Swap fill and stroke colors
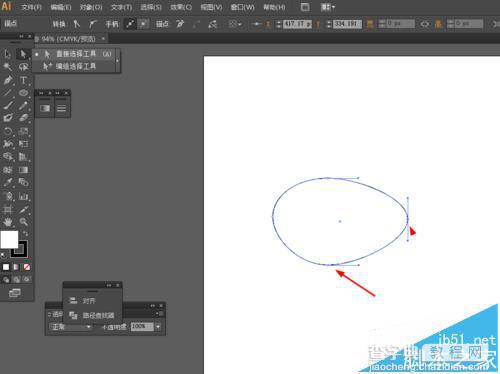500x374 pixels. tap(25, 233)
